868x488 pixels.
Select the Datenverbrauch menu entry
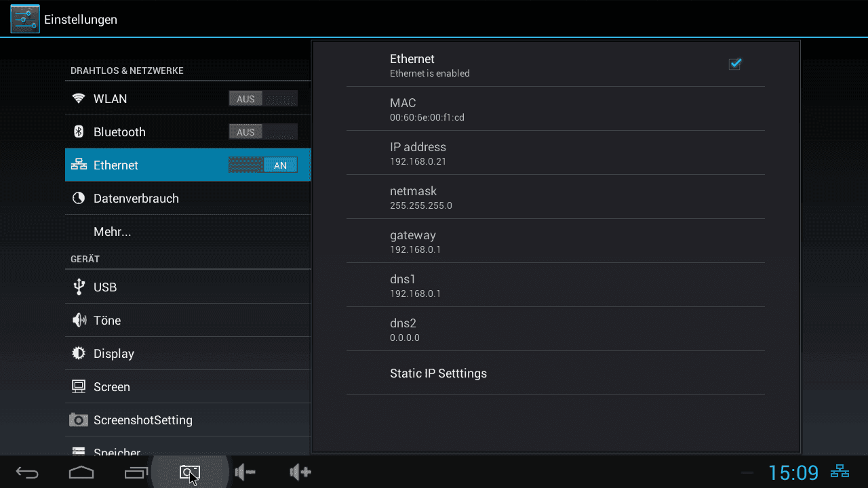tap(188, 199)
